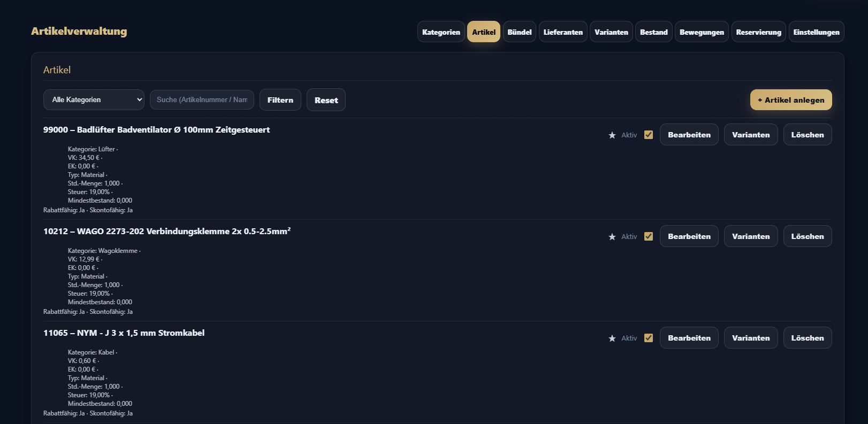Go to the Lieferanten tab
The image size is (868, 424).
coord(563,32)
